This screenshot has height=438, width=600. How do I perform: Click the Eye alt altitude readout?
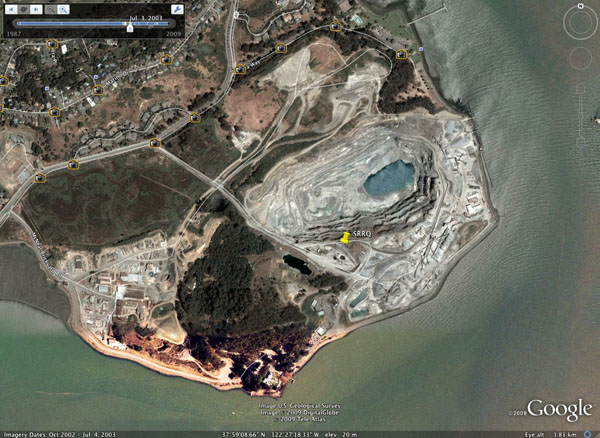coord(559,433)
